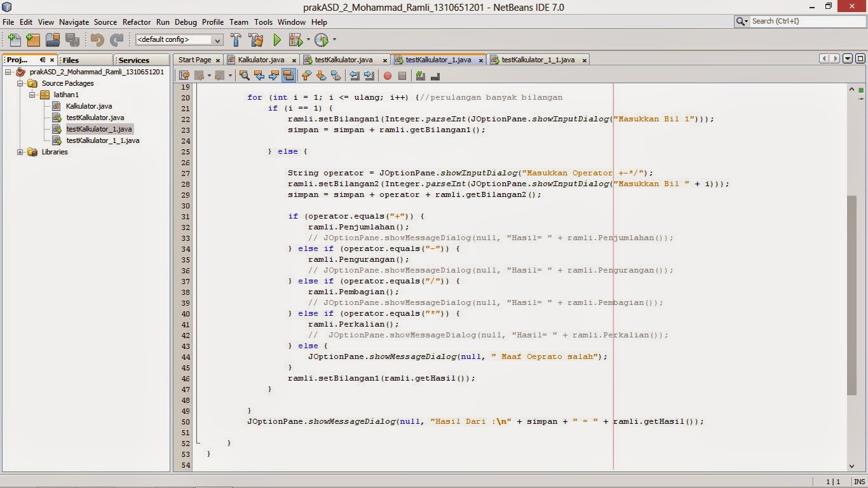Click the Clean and Build icon

[256, 39]
